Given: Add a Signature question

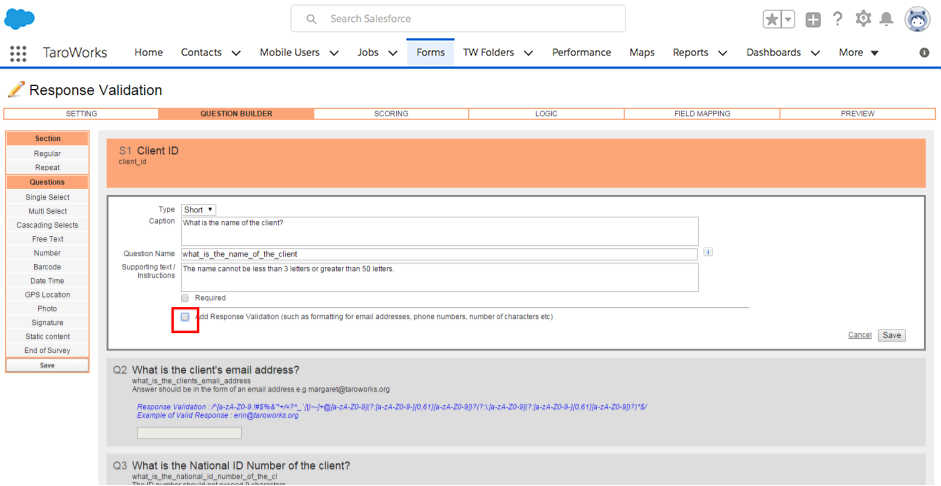Looking at the screenshot, I should [47, 322].
